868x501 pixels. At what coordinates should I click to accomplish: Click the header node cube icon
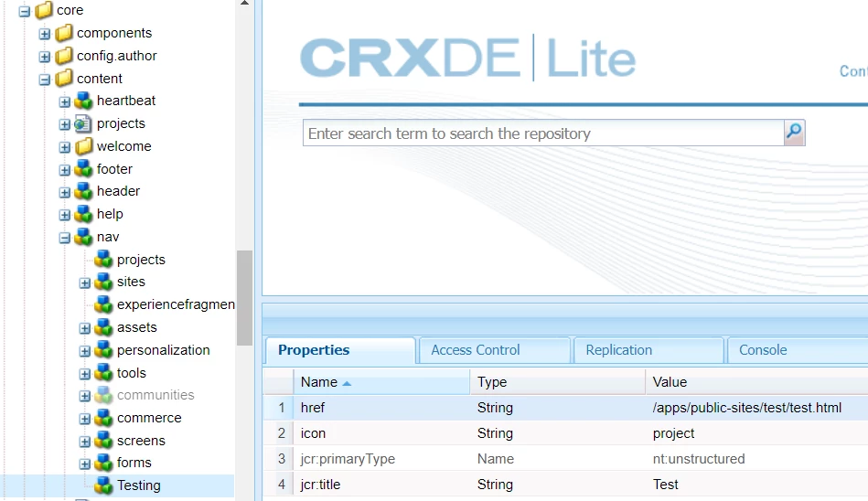click(x=83, y=191)
